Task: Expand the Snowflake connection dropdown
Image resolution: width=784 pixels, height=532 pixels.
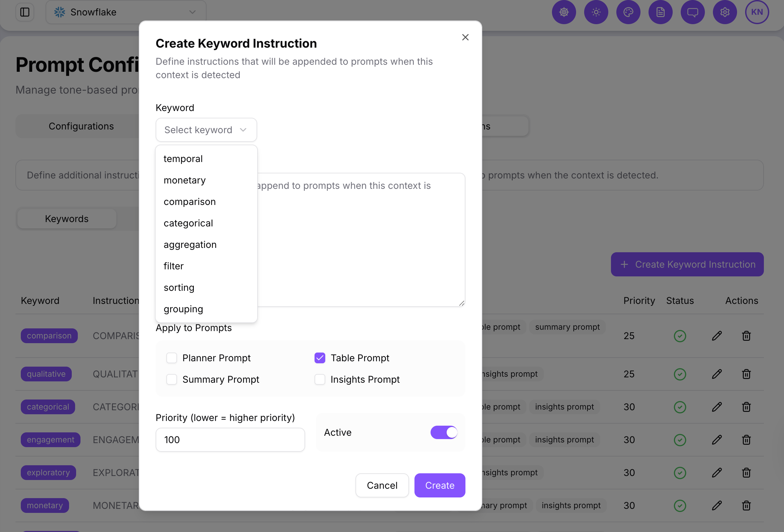Action: (x=192, y=12)
